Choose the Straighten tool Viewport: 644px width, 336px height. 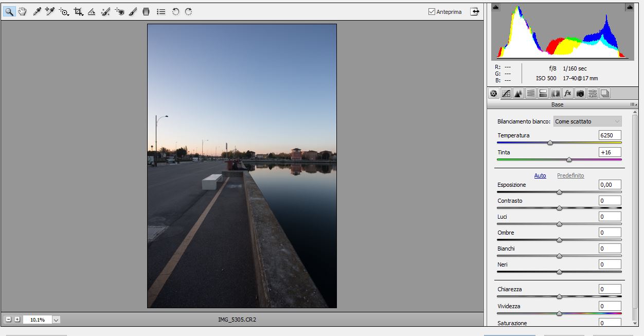[92, 11]
